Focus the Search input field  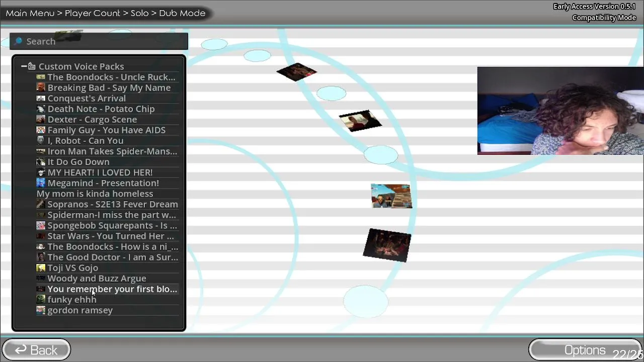(x=99, y=41)
